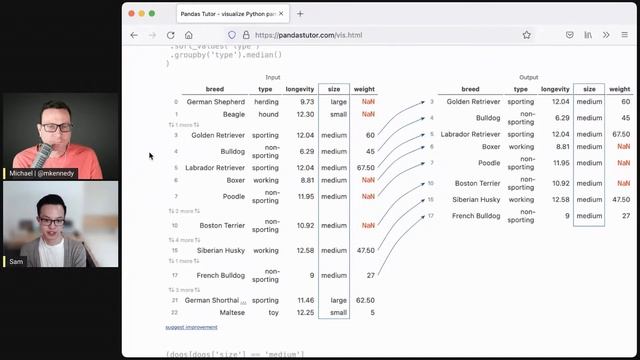640x360 pixels.
Task: Select 'Beagle' in the Input table
Action: pos(234,114)
